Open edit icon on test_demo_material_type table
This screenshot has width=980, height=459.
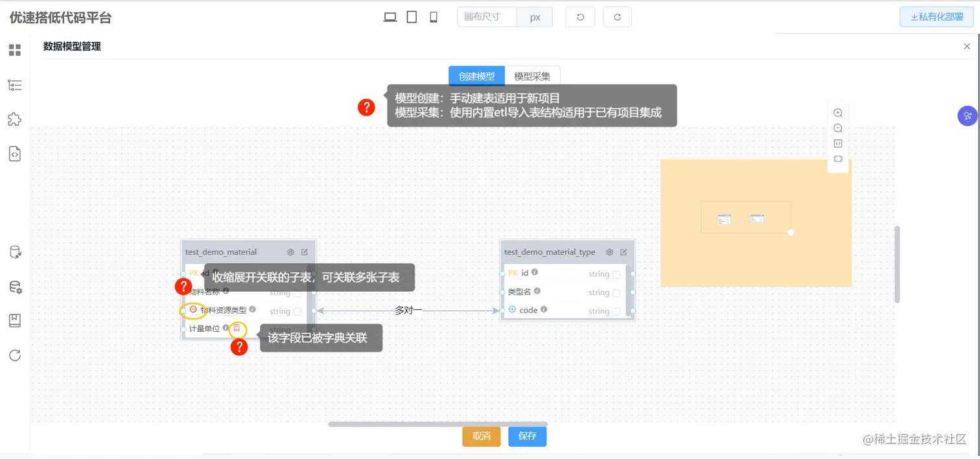(x=624, y=252)
